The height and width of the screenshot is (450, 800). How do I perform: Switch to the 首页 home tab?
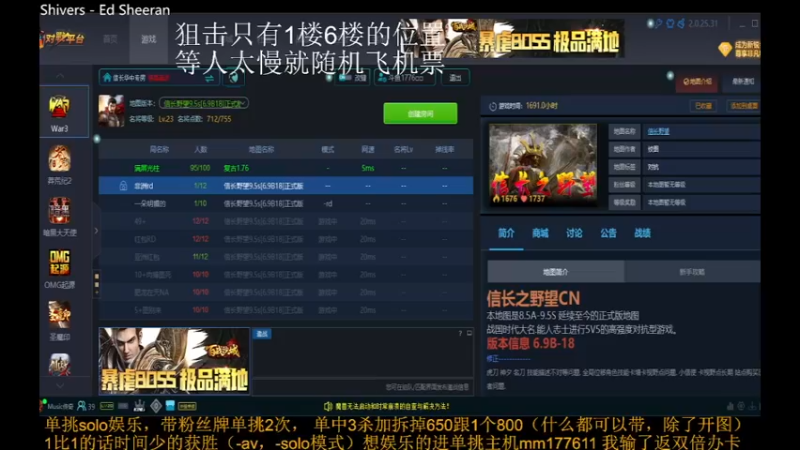coord(110,39)
